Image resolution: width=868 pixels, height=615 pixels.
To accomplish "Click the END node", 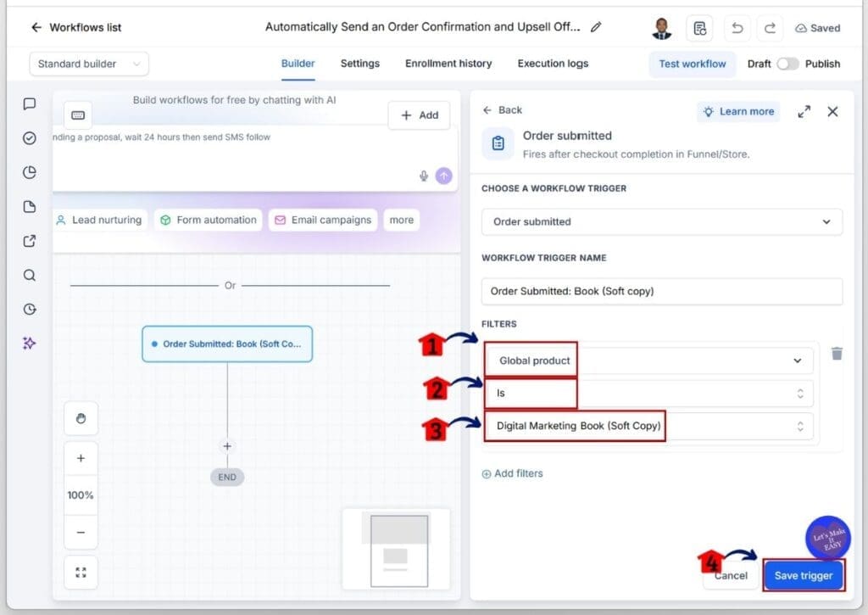I will click(x=227, y=477).
